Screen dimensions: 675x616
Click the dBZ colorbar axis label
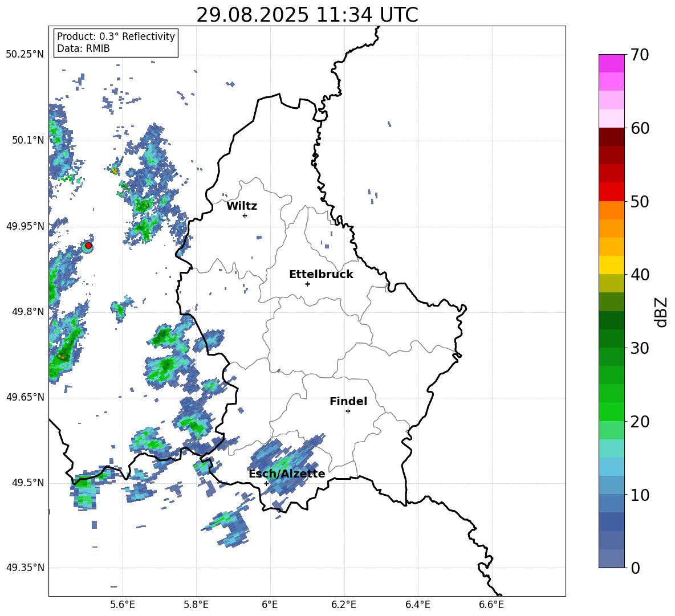(661, 312)
